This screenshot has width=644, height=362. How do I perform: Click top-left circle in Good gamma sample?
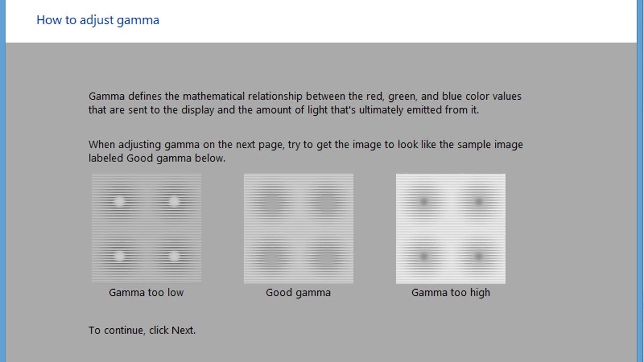(x=272, y=203)
